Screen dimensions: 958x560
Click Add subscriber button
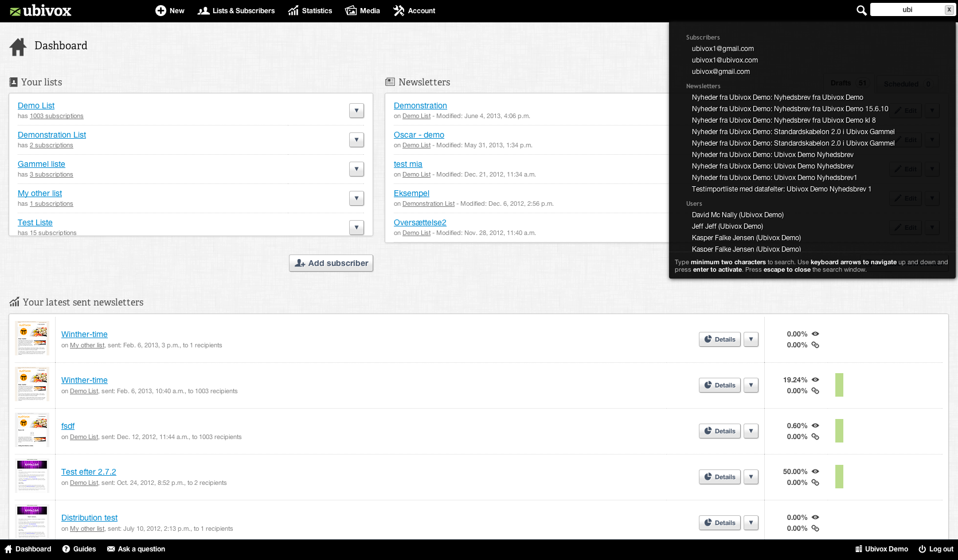(331, 263)
